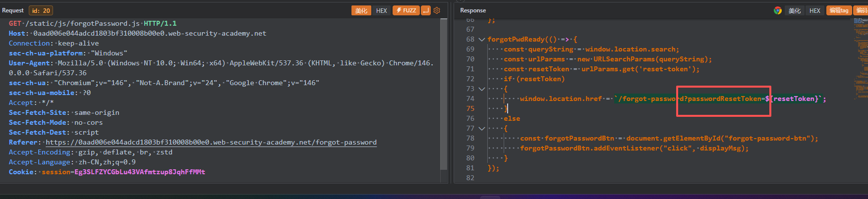Image resolution: width=868 pixels, height=199 pixels.
Task: Open response in Chrome browser icon
Action: 778,10
